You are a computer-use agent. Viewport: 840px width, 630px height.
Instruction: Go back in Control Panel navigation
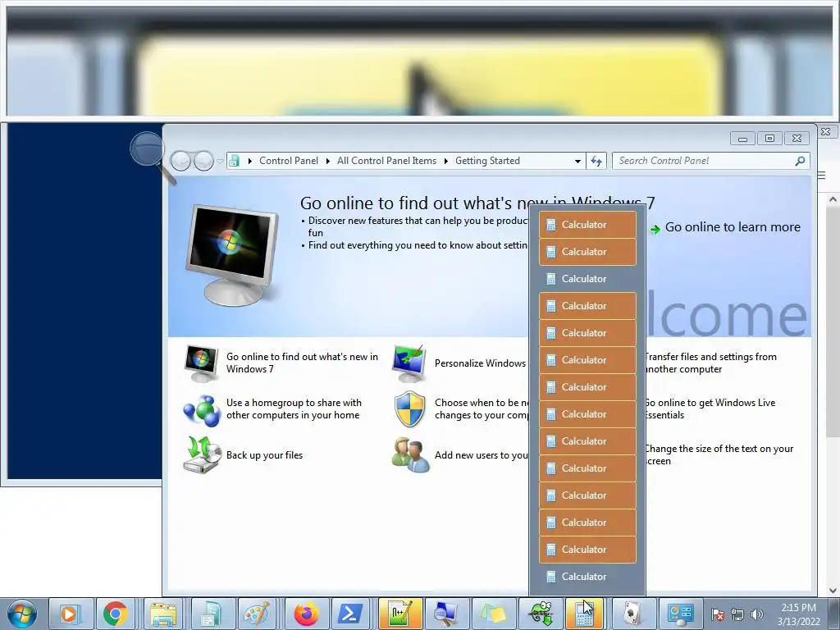coord(180,161)
